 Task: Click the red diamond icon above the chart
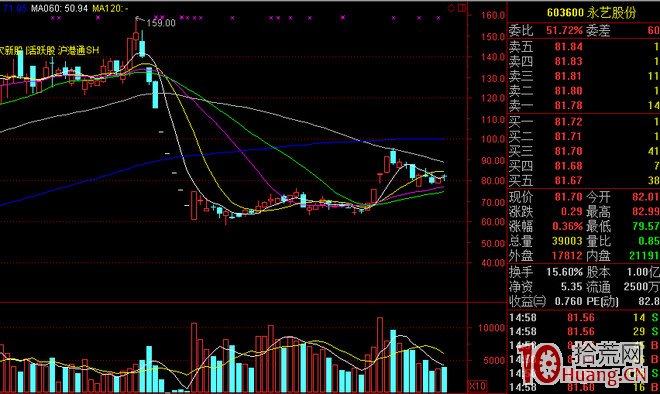(x=451, y=8)
